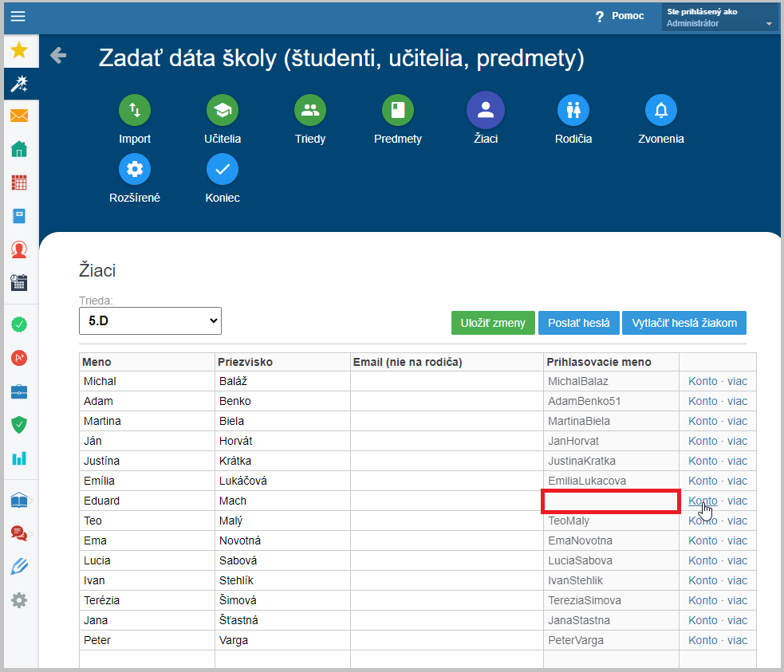Viewport: 784px width, 672px height.
Task: Expand the Administrátor account dropdown
Action: [x=720, y=18]
